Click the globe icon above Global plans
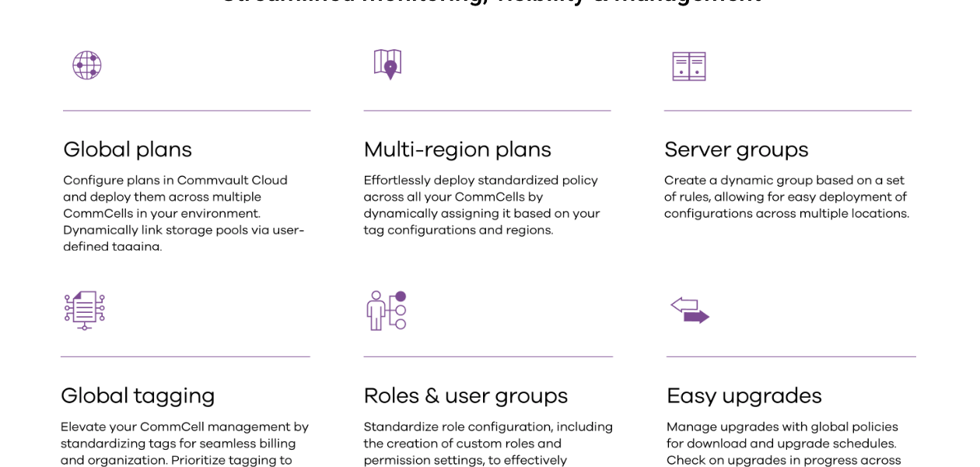Screen dimensions: 980x467 pyautogui.click(x=87, y=65)
